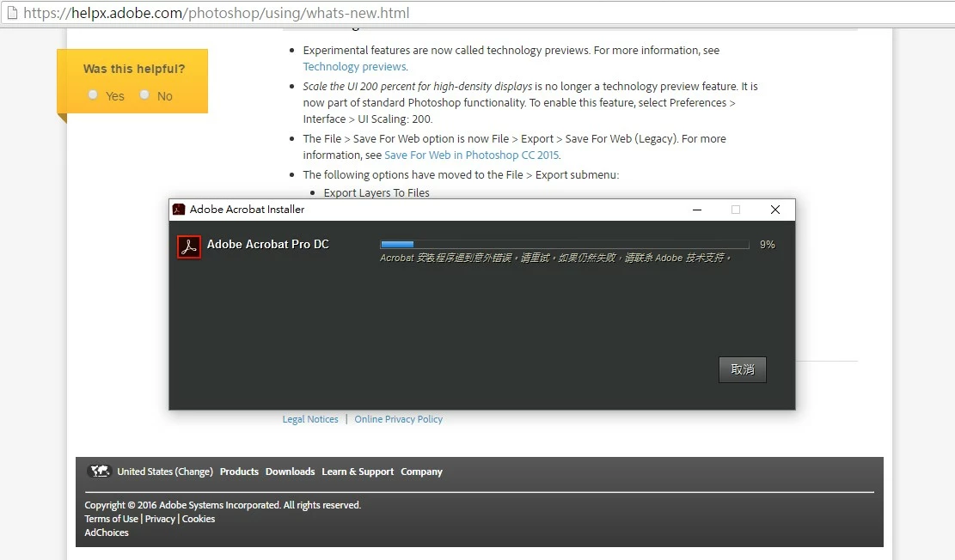Open the Company footer menu
955x560 pixels.
[x=421, y=472]
